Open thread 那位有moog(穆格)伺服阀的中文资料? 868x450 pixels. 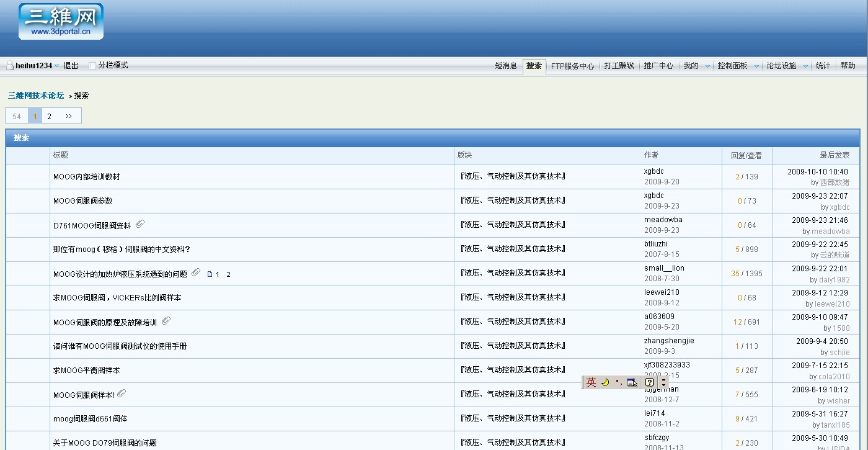pyautogui.click(x=122, y=250)
